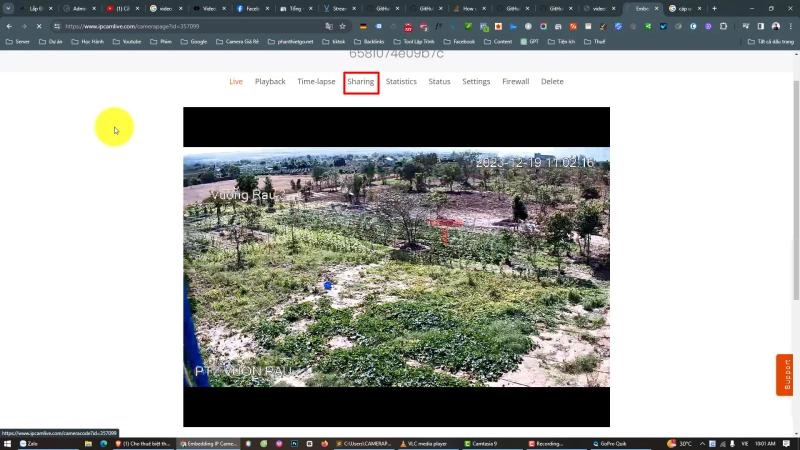Open the browser profile avatar
Image resolution: width=800 pixels, height=450 pixels.
tap(776, 26)
